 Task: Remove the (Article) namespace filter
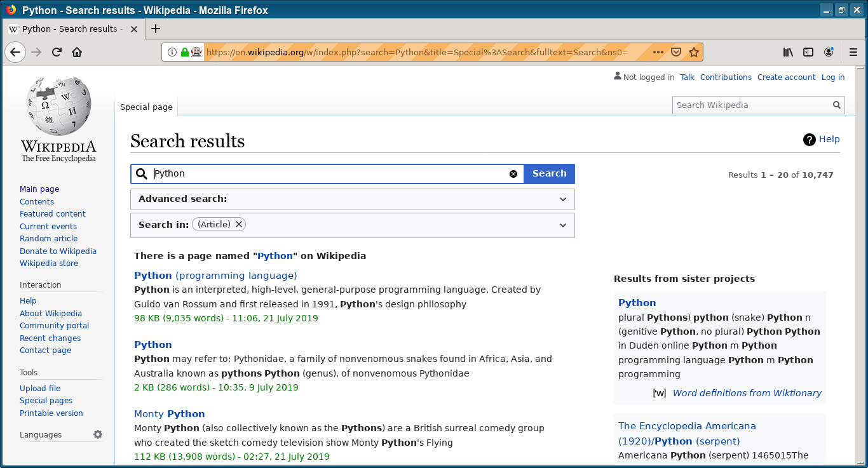(x=239, y=224)
